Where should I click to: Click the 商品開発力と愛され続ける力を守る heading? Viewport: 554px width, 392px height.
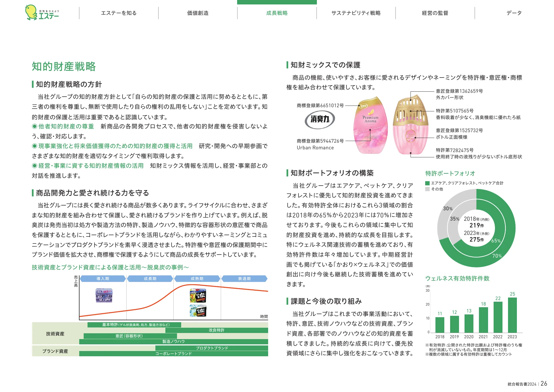point(93,193)
